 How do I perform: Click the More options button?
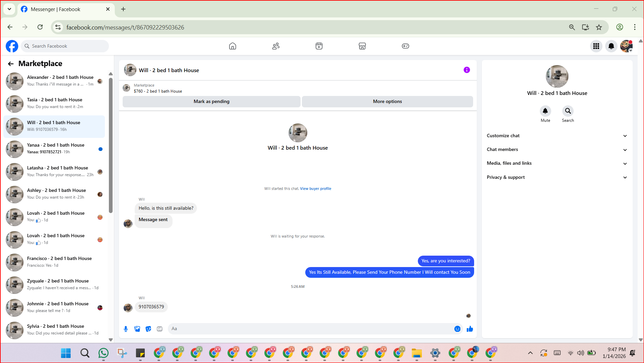(x=387, y=101)
